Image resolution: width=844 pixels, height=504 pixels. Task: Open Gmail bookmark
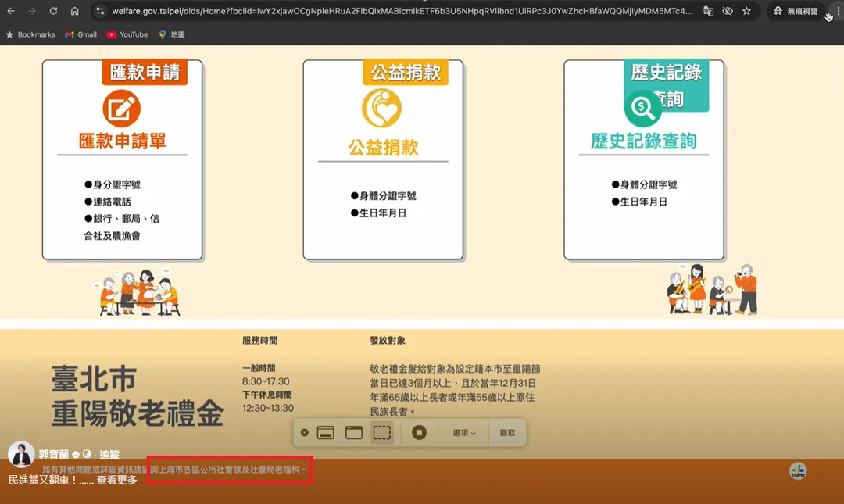pos(80,34)
